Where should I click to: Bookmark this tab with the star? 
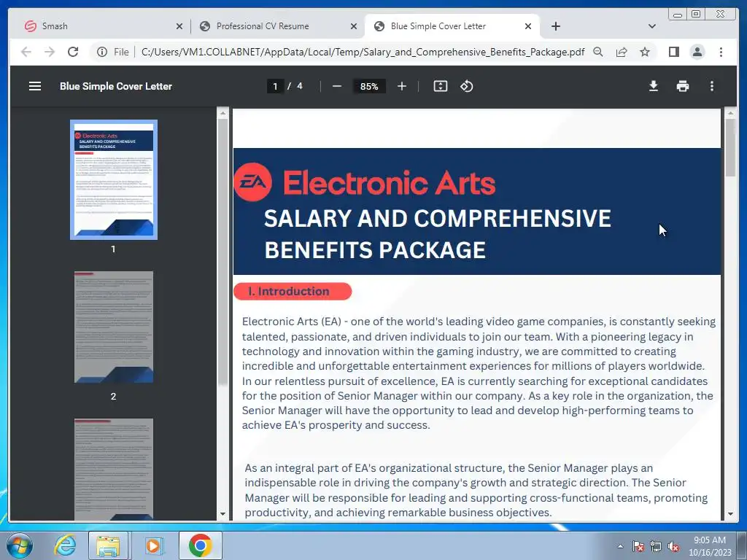[x=645, y=52]
